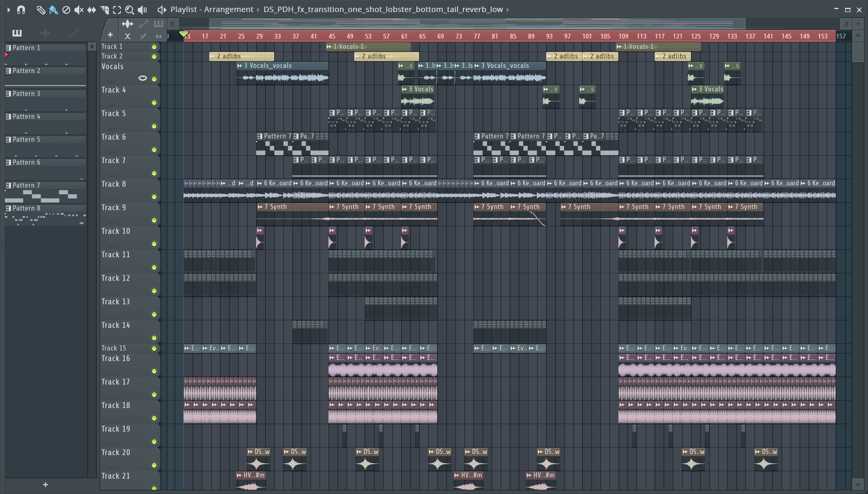
Task: Mute Track 15 with its green LED
Action: pos(154,348)
